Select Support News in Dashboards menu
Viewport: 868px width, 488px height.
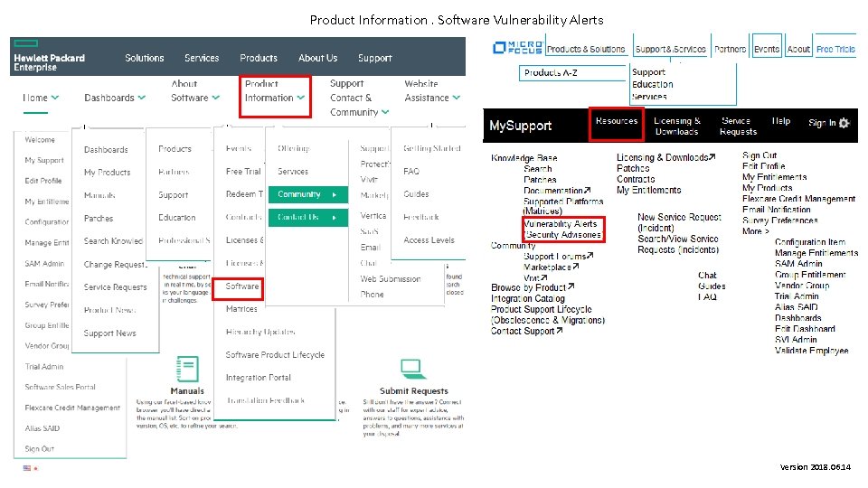point(109,333)
